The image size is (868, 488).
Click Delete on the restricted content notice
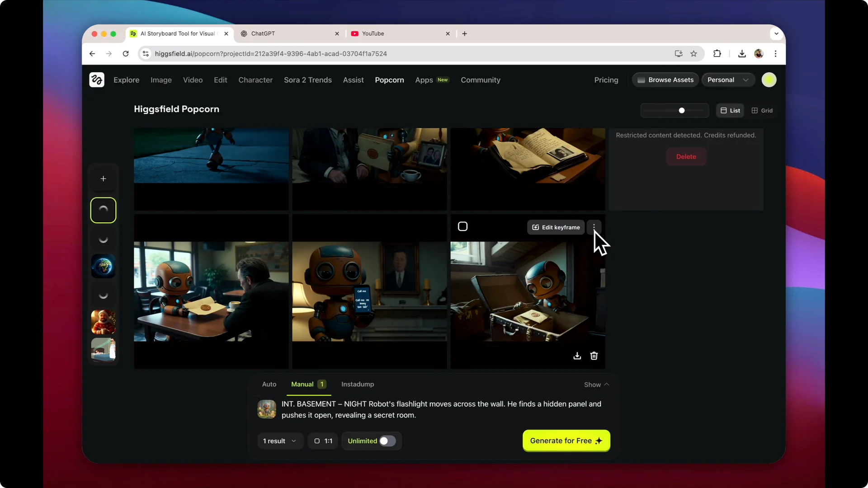pyautogui.click(x=686, y=156)
